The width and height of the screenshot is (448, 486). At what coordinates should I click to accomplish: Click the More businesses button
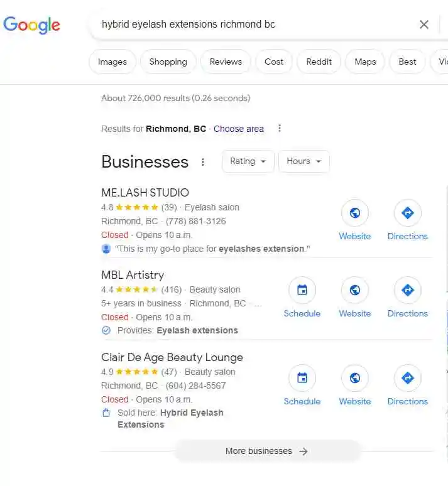[266, 451]
